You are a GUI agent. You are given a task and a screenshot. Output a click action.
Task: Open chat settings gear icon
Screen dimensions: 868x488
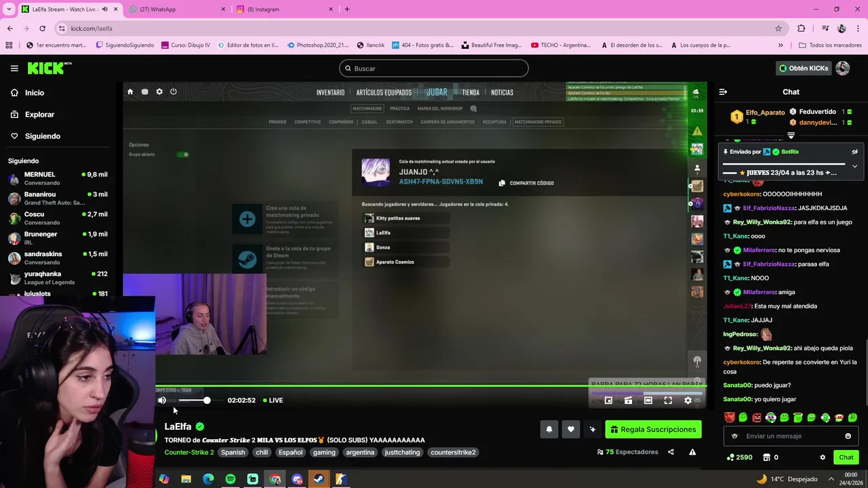(823, 457)
